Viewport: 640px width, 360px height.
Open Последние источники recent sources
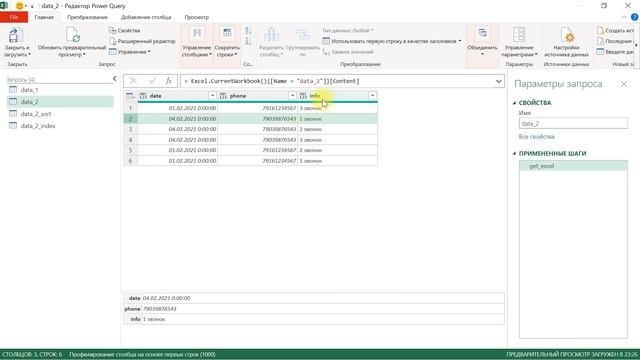pyautogui.click(x=615, y=41)
